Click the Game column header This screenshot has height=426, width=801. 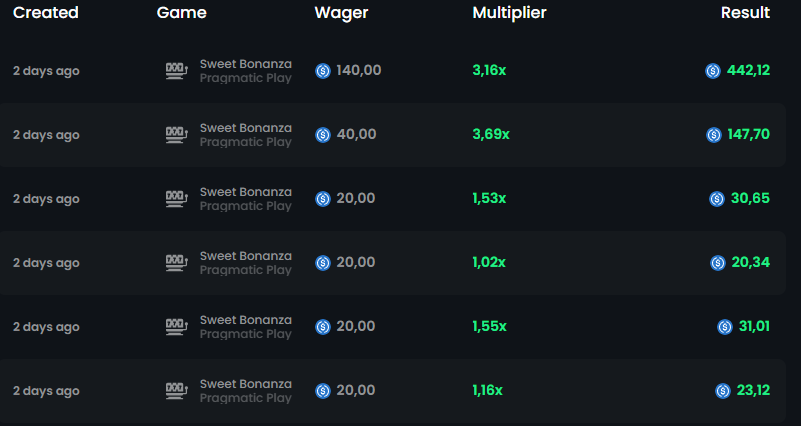click(x=181, y=12)
